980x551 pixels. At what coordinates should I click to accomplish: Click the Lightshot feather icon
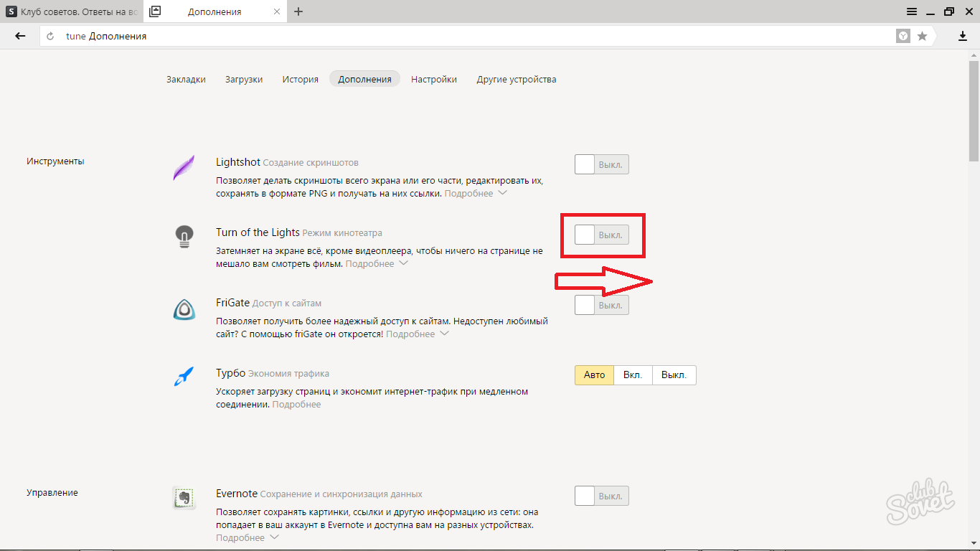point(184,168)
